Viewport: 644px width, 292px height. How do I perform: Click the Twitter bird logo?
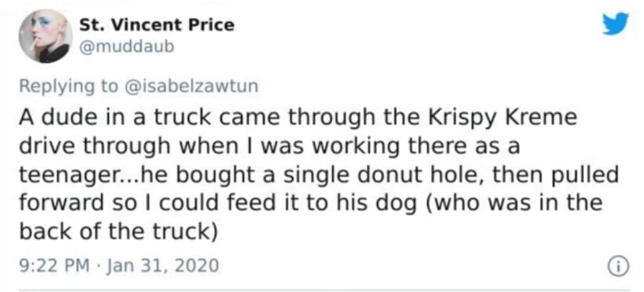coord(614,26)
